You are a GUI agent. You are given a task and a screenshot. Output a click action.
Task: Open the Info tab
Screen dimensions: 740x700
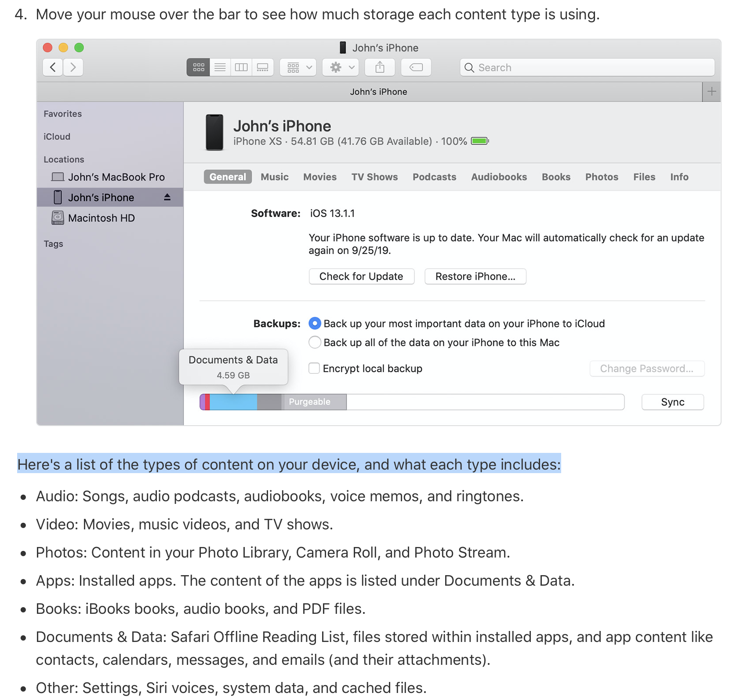coord(679,177)
